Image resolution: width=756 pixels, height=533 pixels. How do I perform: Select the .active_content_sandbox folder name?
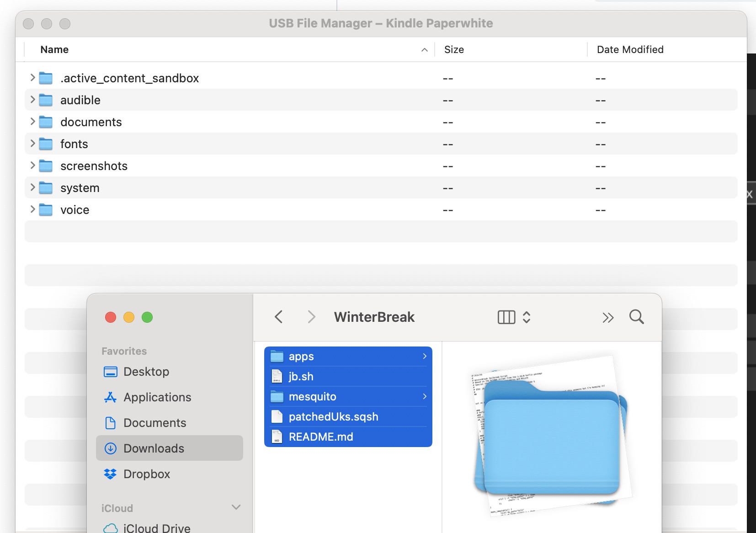point(130,78)
